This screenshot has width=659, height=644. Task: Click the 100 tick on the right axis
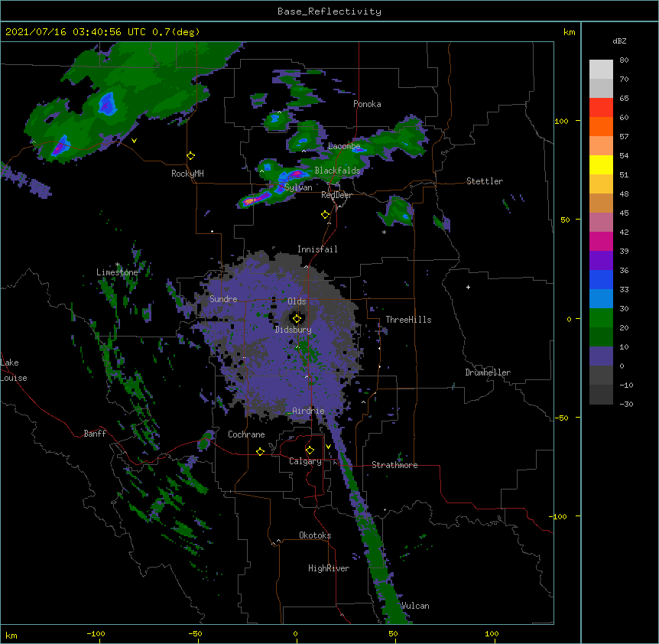[x=561, y=121]
